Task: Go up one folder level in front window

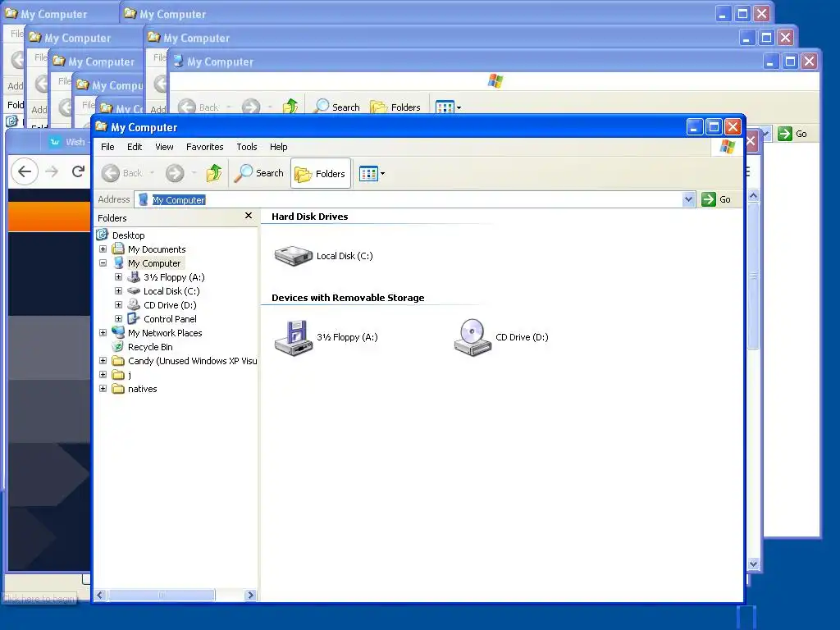Action: click(x=214, y=173)
